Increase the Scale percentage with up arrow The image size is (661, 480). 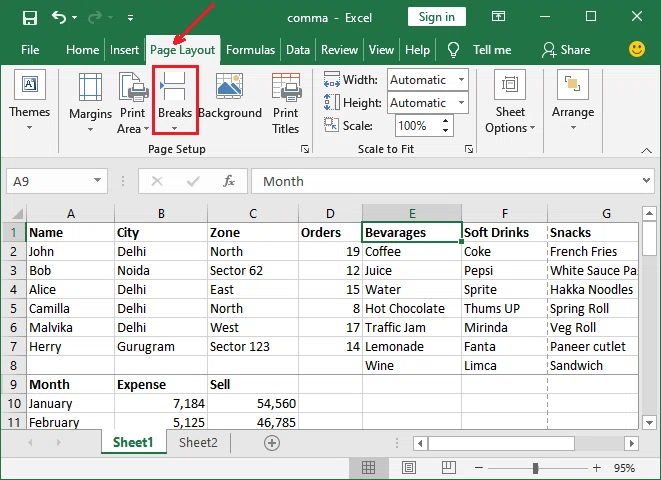coord(446,121)
